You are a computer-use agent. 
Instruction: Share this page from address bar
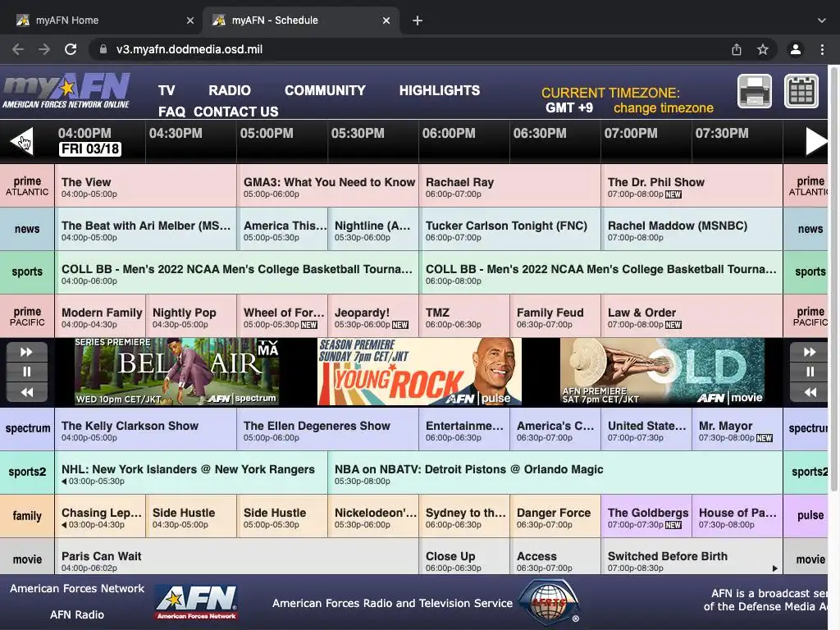click(737, 49)
